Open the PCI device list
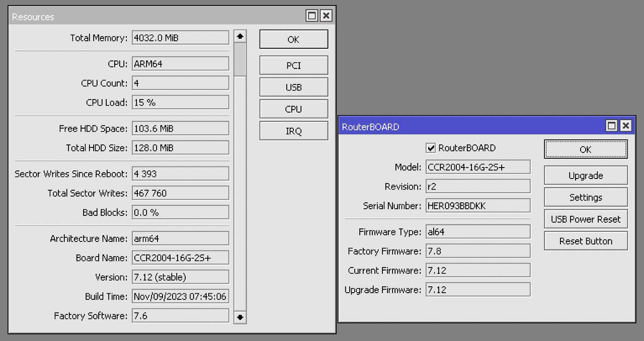This screenshot has height=341, width=644. 294,65
